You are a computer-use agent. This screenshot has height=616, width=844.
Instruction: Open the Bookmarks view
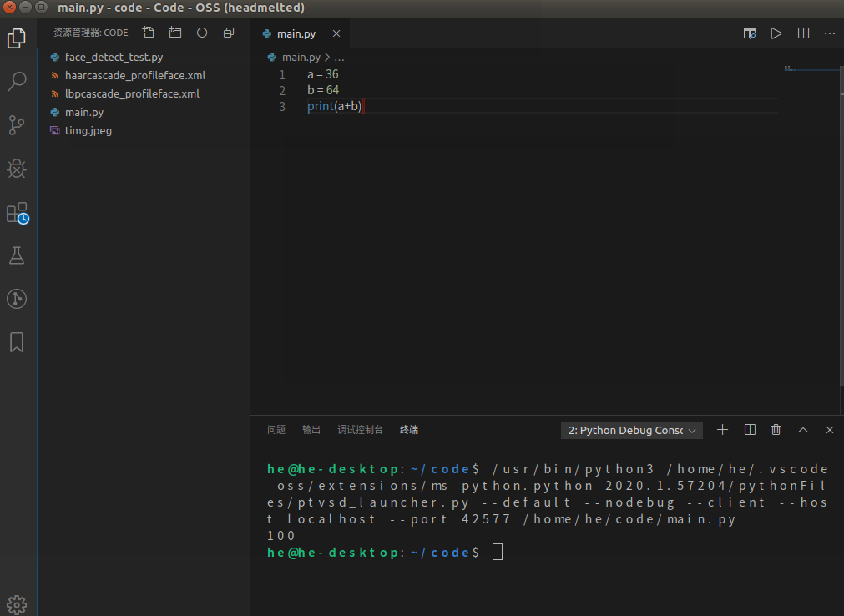point(17,342)
